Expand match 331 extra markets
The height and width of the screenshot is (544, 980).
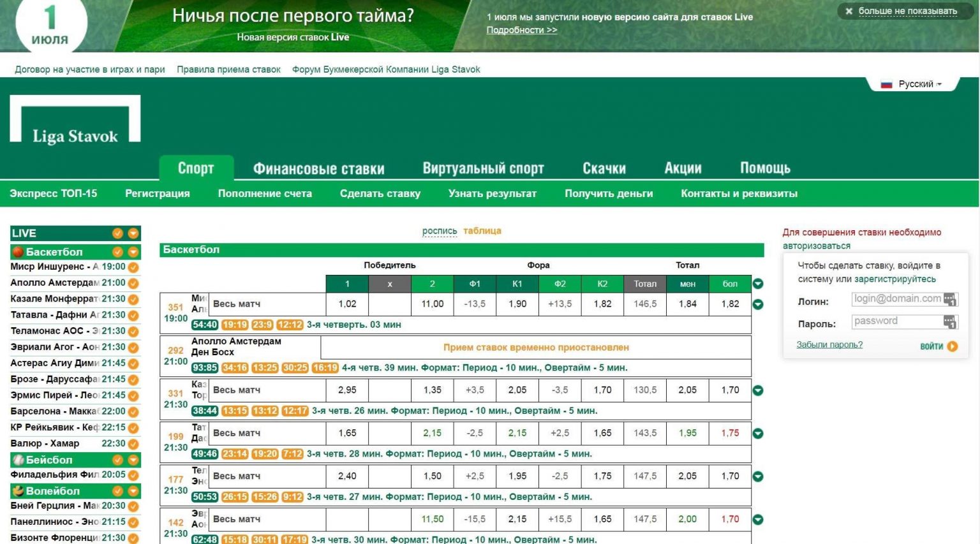758,390
